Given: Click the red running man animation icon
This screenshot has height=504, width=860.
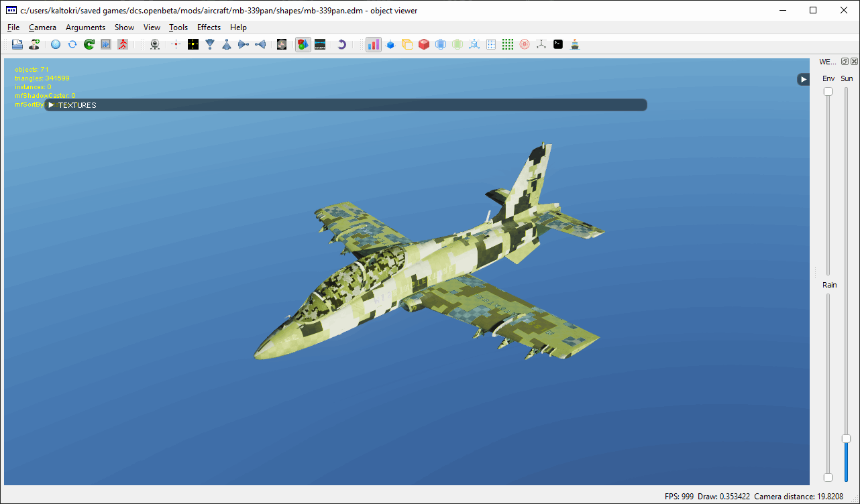Looking at the screenshot, I should [122, 44].
